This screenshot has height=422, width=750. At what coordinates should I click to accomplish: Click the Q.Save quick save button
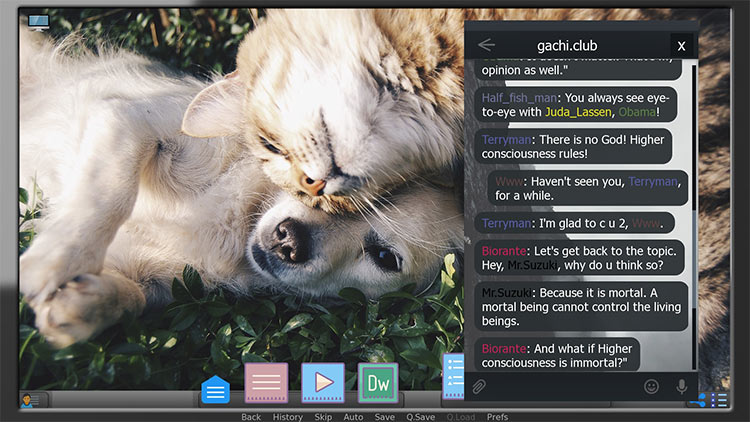(x=420, y=417)
